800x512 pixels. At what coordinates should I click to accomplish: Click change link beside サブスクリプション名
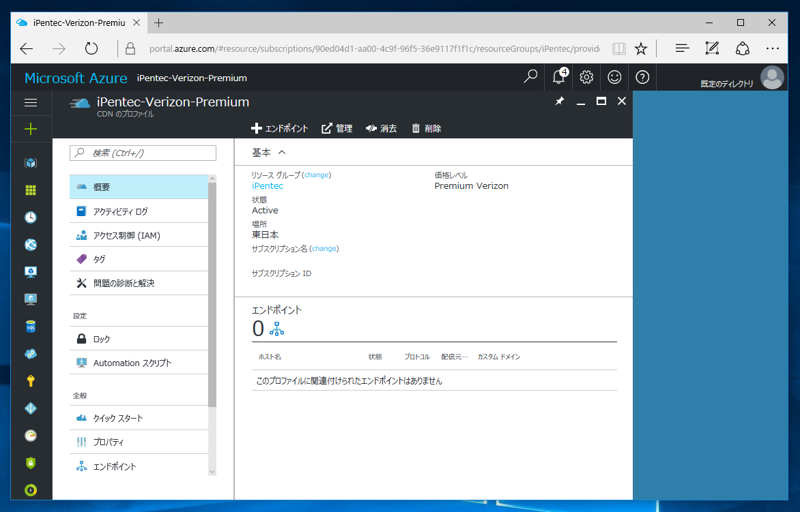click(x=324, y=248)
